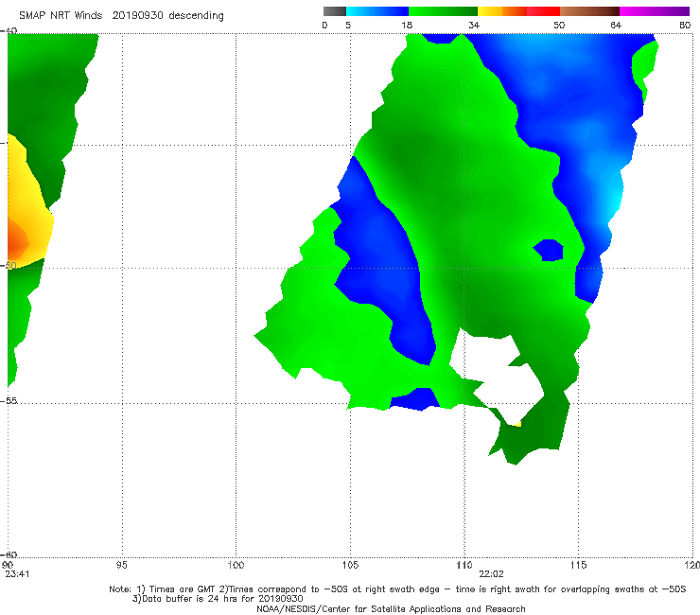
Task: Click the latitude label '-60'
Action: point(9,554)
